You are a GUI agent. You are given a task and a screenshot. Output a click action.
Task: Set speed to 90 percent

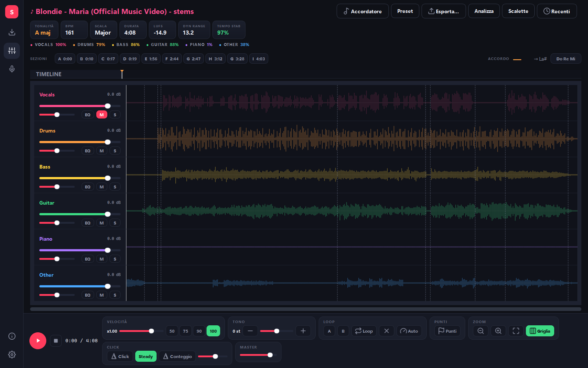[199, 331]
